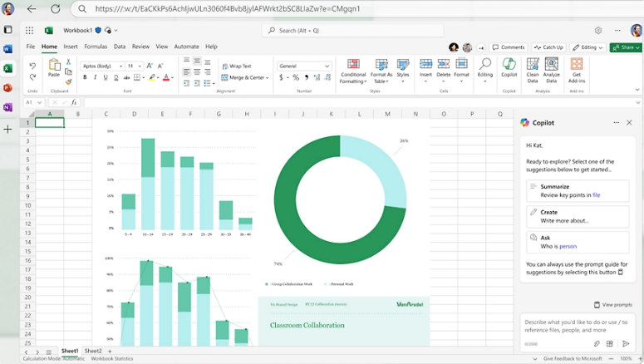Click Summarize suggestion in Copilot pane
Image resolution: width=644 pixels, height=364 pixels.
(x=578, y=190)
